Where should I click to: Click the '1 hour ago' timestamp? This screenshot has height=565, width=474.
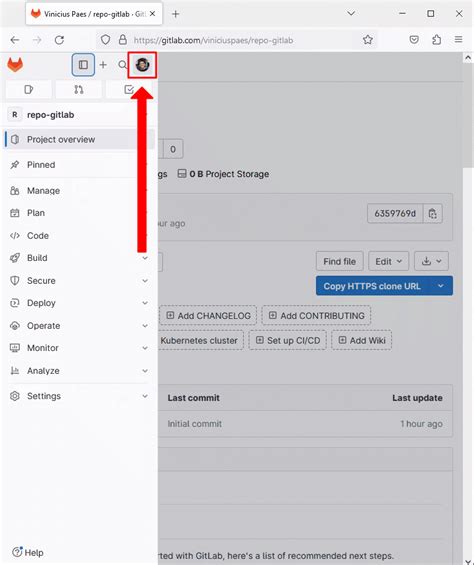pyautogui.click(x=421, y=424)
